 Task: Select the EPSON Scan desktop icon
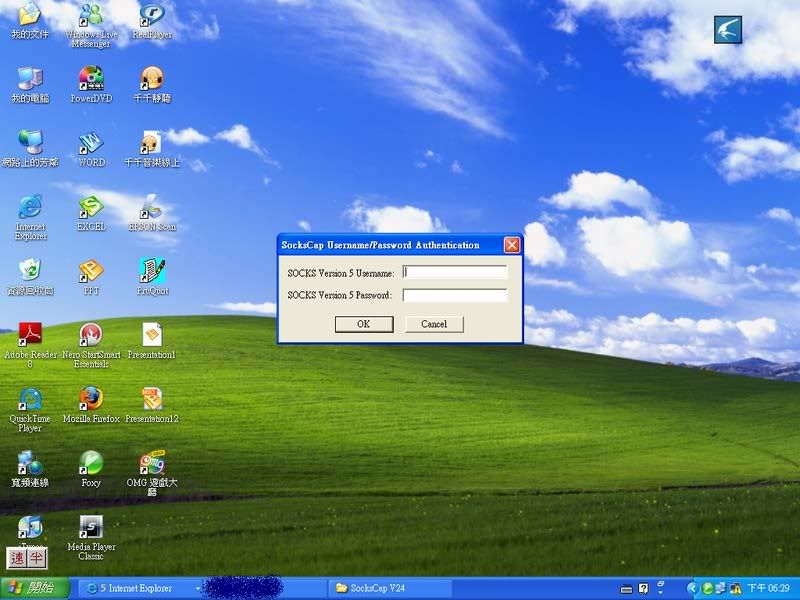point(151,207)
